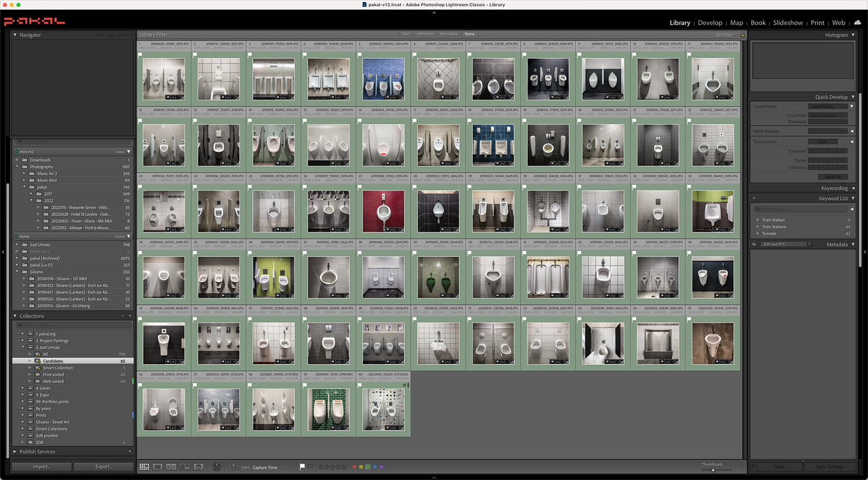Toggle the sort direction A-Z icon
Viewport: 868px width, 480px height.
[233, 466]
